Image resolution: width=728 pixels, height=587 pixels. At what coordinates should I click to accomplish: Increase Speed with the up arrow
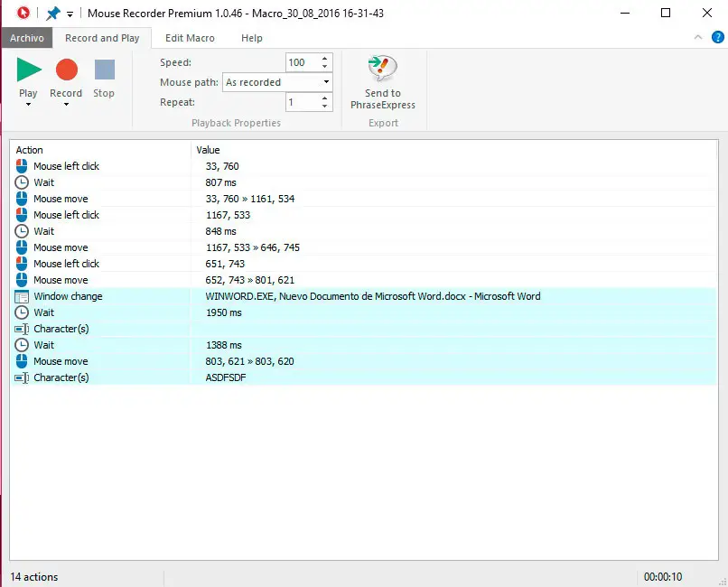(x=324, y=59)
